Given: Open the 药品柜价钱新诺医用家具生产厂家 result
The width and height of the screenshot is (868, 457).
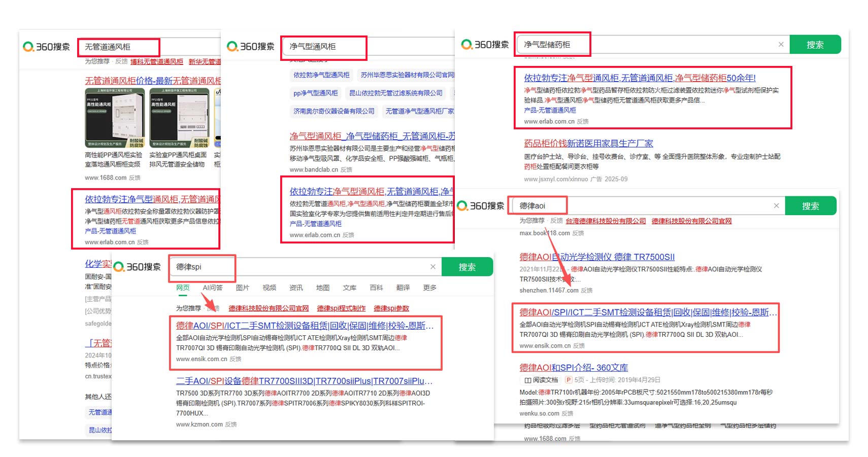Looking at the screenshot, I should coord(588,144).
